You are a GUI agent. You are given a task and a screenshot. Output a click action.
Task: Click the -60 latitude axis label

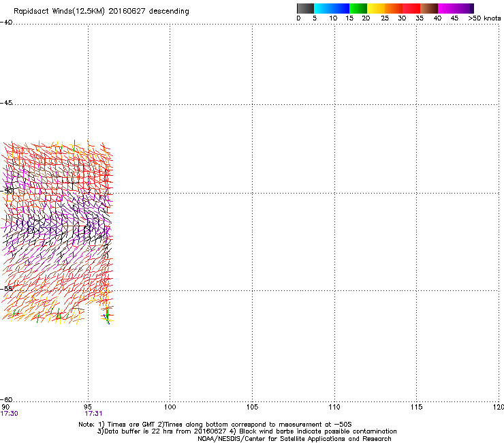(x=6, y=399)
